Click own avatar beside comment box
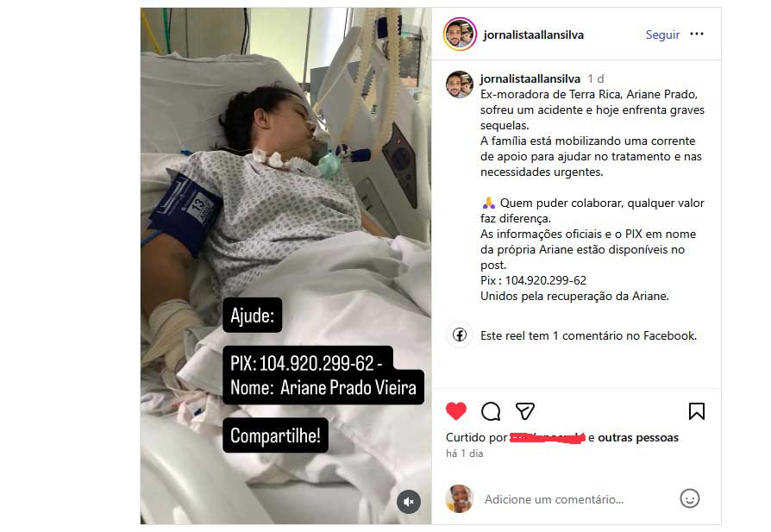 click(x=460, y=498)
